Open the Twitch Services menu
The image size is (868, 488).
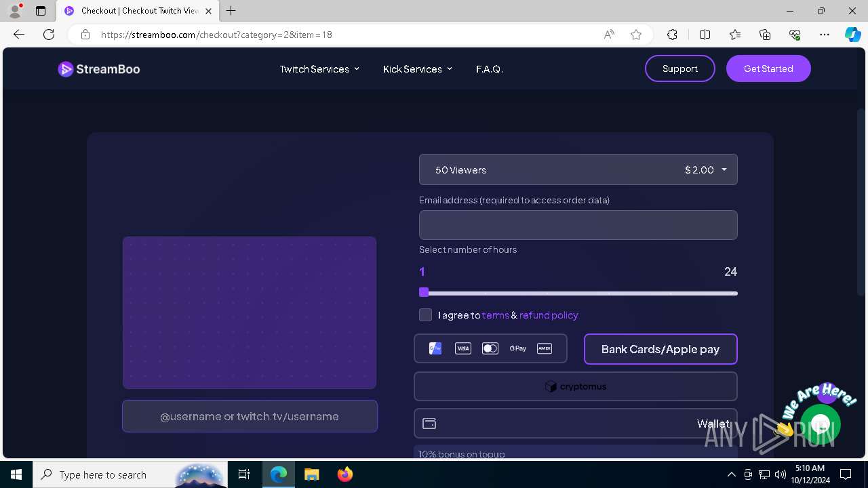[319, 69]
